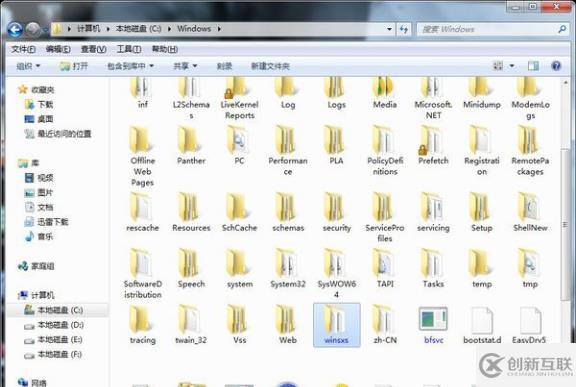Open the SoftwareDistribution folder
This screenshot has width=576, height=387.
coord(143,274)
